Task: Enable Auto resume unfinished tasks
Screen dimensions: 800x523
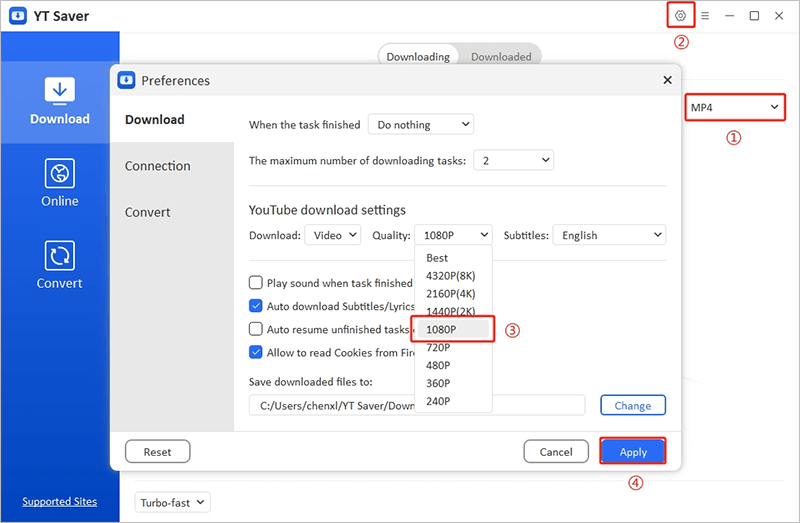Action: click(256, 329)
